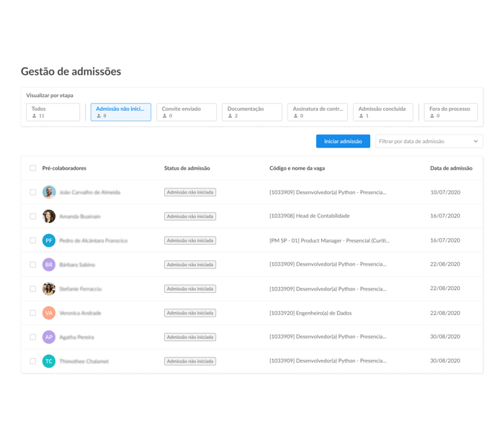
Task: Click the person icon in Assinatura de contrato card
Action: (295, 116)
